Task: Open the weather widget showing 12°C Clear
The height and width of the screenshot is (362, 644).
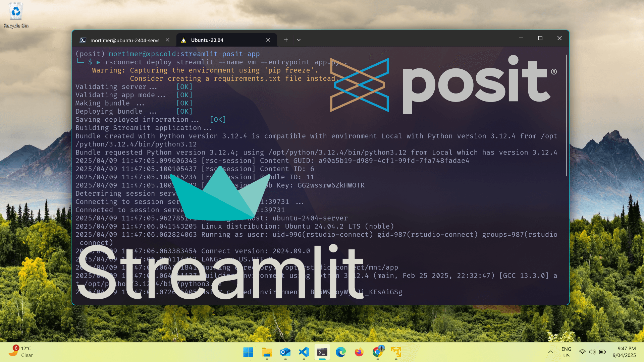Action: point(21,352)
